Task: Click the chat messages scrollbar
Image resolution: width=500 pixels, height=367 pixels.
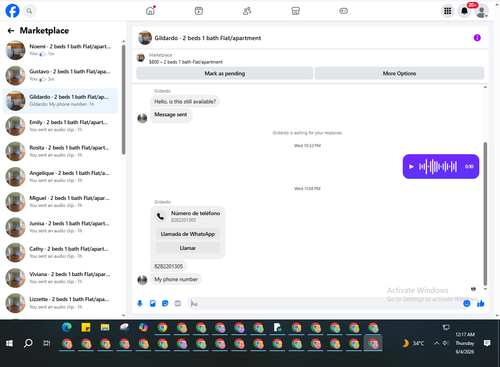Action: click(x=485, y=213)
